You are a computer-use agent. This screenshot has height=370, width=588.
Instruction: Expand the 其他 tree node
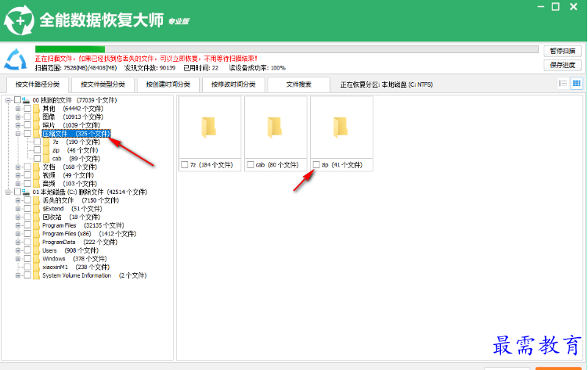(x=18, y=109)
